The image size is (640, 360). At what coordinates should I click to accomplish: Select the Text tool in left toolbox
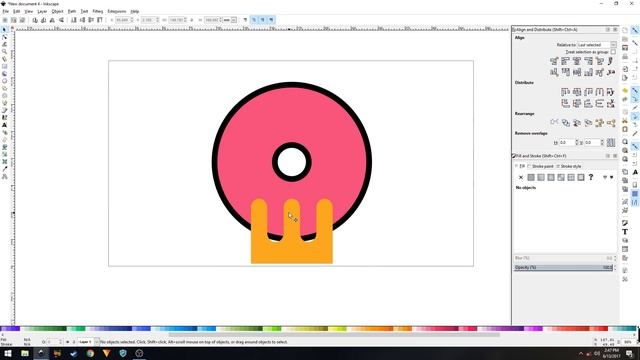click(4, 125)
